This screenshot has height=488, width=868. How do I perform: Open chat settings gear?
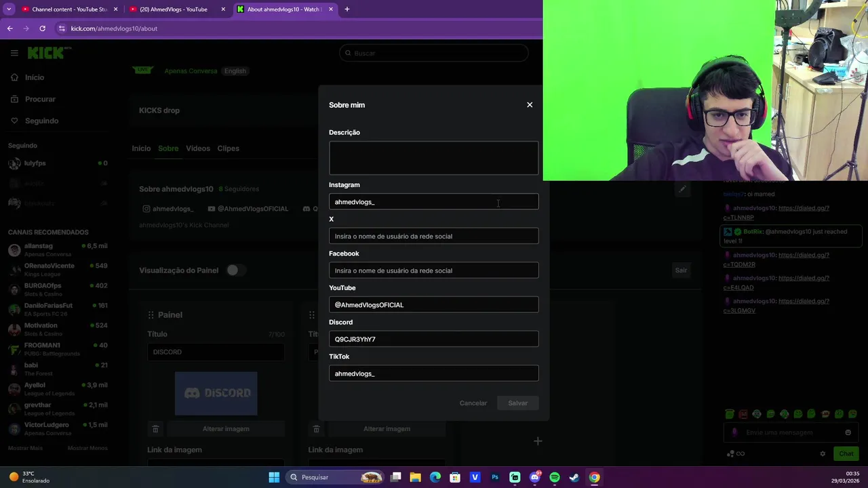823,454
